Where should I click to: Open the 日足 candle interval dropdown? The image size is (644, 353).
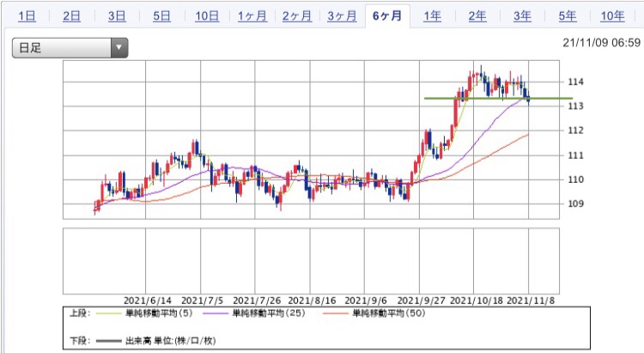[70, 48]
